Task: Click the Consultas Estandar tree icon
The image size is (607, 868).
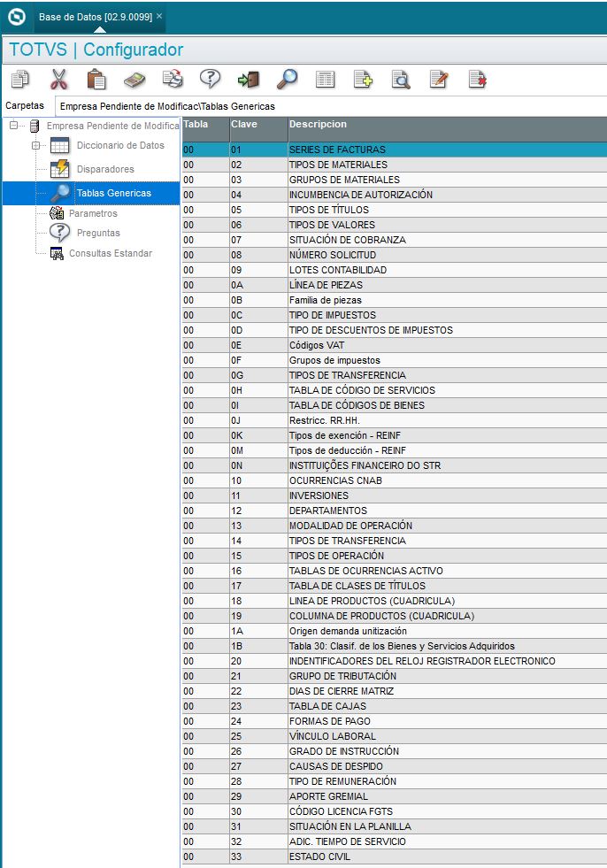Action: pos(57,253)
